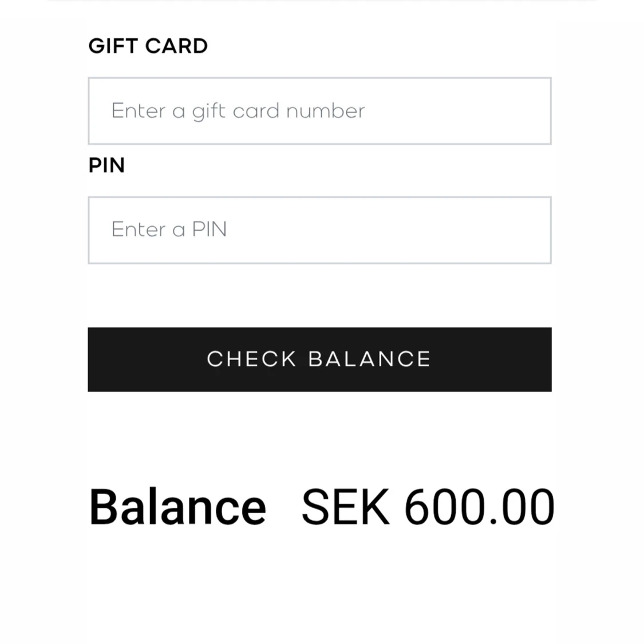Focus the PIN input field
This screenshot has width=644, height=644.
pyautogui.click(x=319, y=230)
